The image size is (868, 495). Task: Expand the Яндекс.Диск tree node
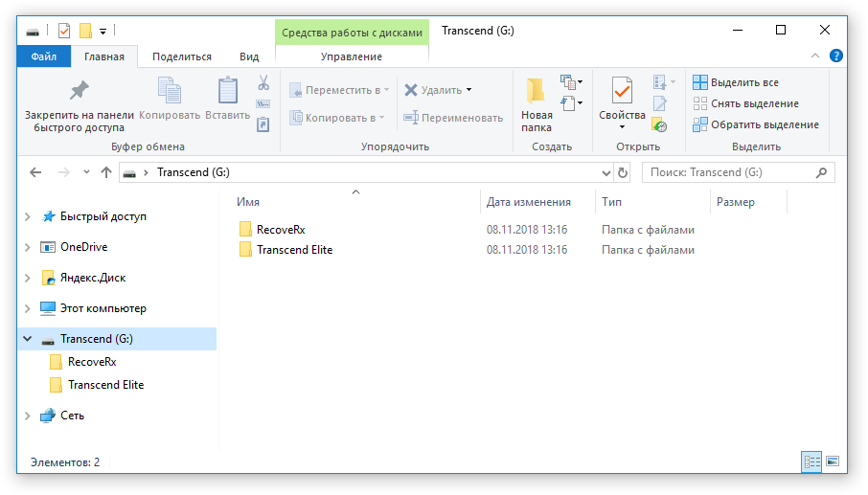[x=27, y=279]
